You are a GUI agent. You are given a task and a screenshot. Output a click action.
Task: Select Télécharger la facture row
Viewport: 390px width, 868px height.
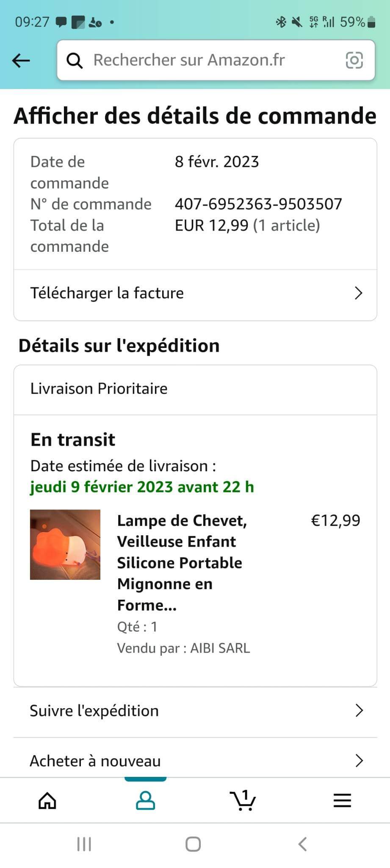point(195,293)
